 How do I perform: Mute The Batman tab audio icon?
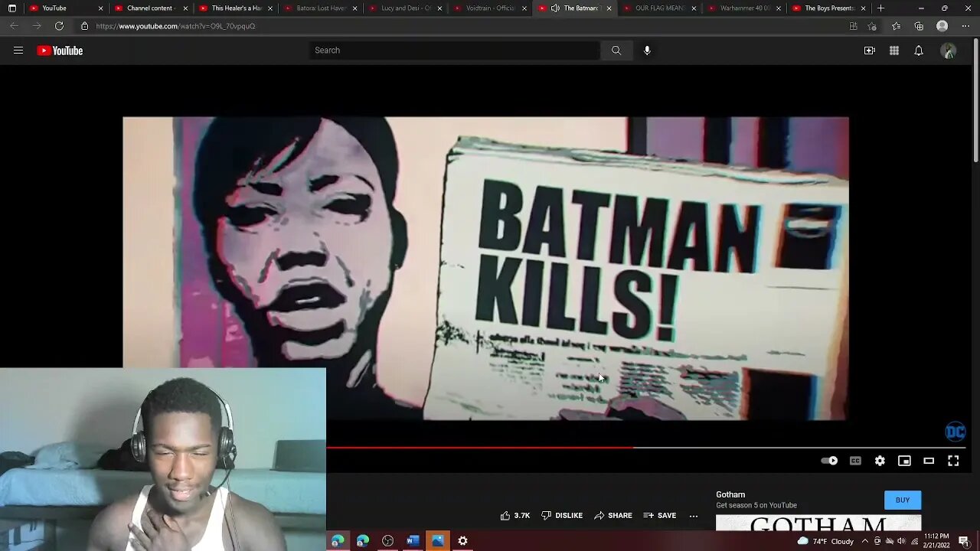click(x=556, y=8)
